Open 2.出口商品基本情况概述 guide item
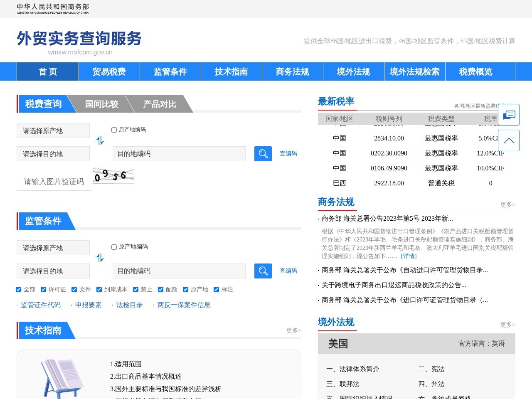The width and height of the screenshot is (532, 399). click(x=146, y=377)
